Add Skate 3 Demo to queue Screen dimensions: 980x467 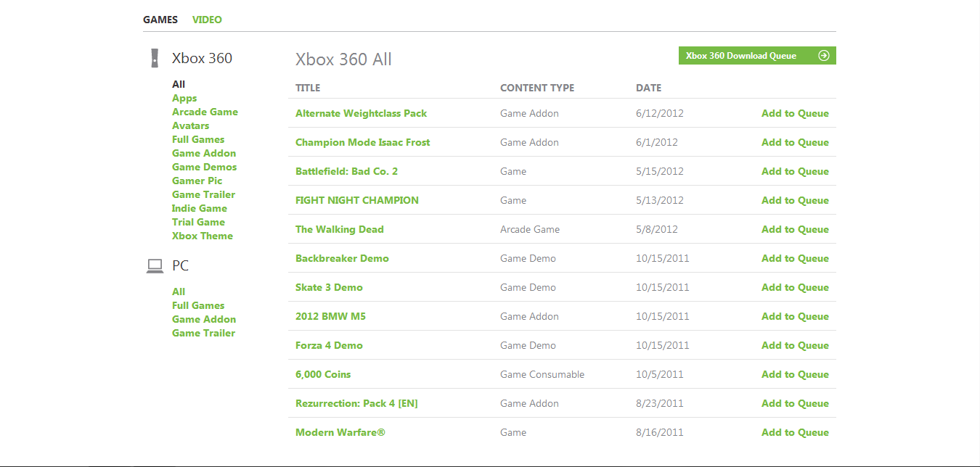point(795,287)
